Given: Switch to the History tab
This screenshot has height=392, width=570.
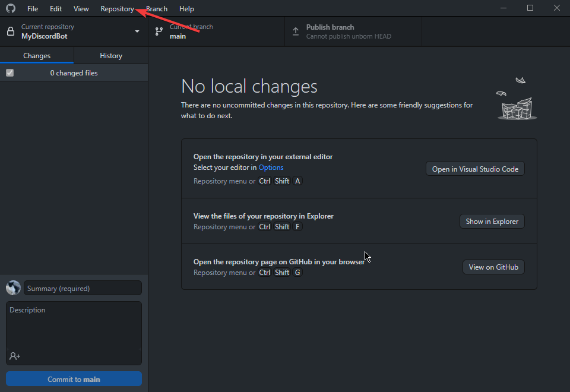Looking at the screenshot, I should point(111,56).
